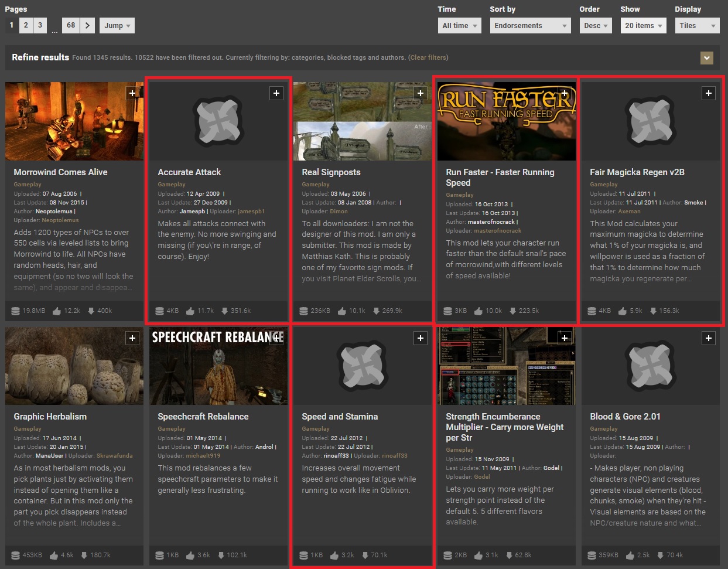This screenshot has width=728, height=569.
Task: Click the plus icon on Graphic Herbalism tile
Action: click(132, 338)
